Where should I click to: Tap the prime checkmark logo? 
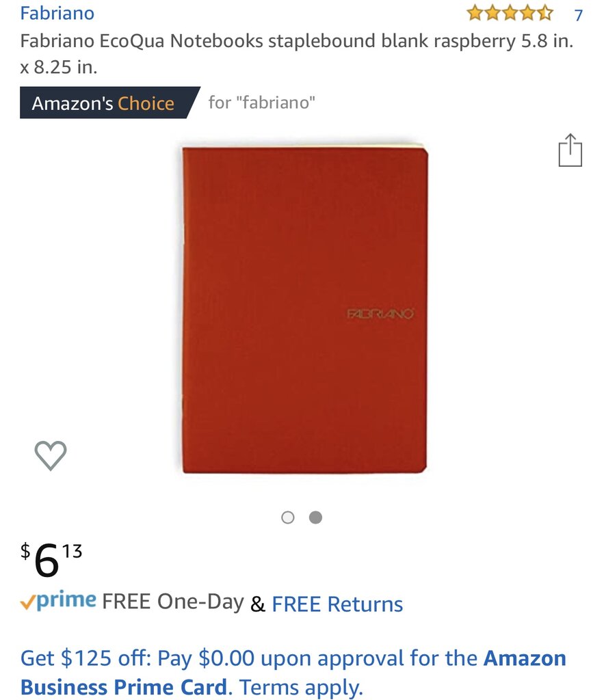tap(58, 601)
